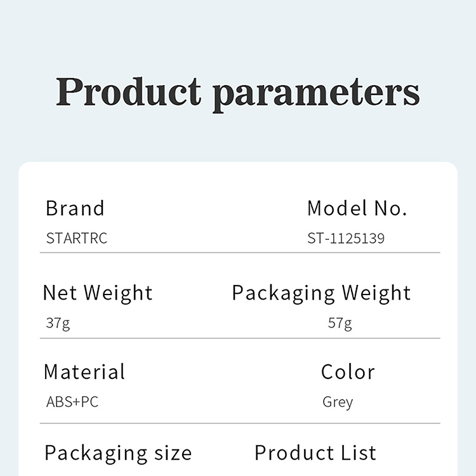Click the Product List label
The width and height of the screenshot is (476, 476).
(x=315, y=453)
